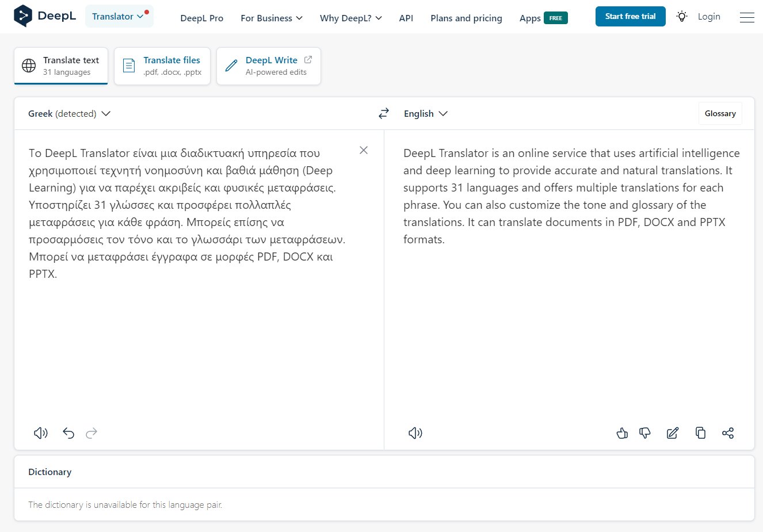Share the translation via share icon
This screenshot has width=763, height=532.
pos(728,433)
